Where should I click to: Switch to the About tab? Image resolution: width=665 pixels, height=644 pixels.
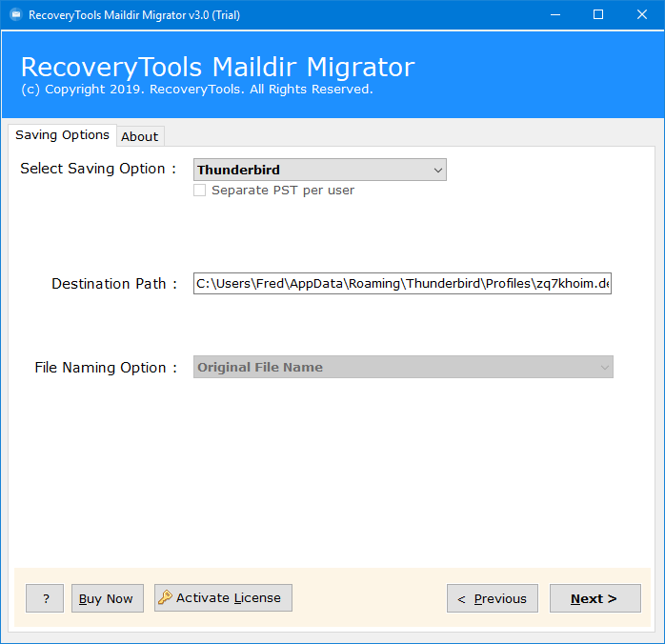139,136
